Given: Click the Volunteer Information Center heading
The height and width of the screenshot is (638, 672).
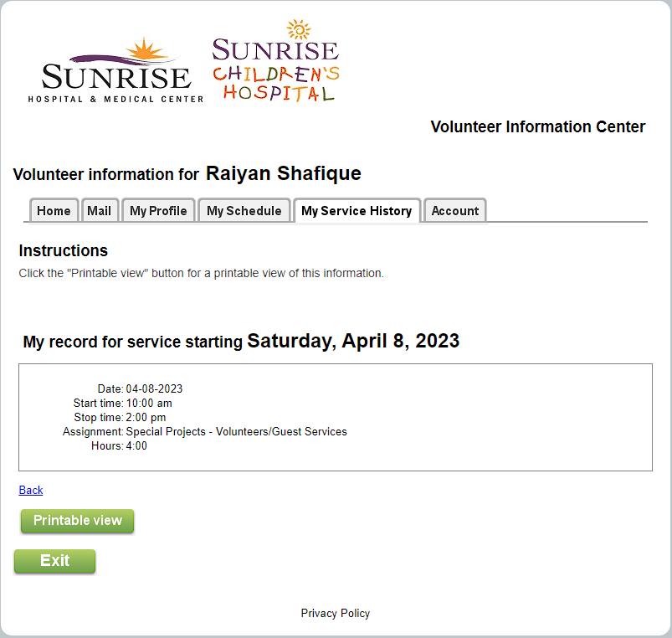Looking at the screenshot, I should point(537,126).
